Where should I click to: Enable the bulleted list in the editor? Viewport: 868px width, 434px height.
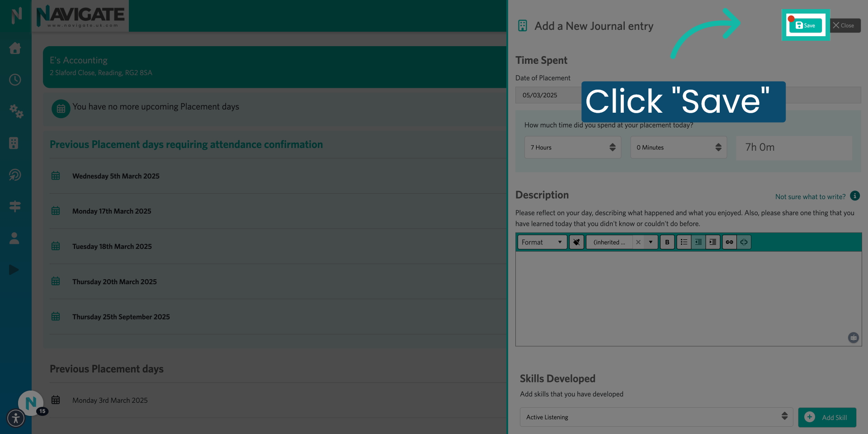(684, 242)
